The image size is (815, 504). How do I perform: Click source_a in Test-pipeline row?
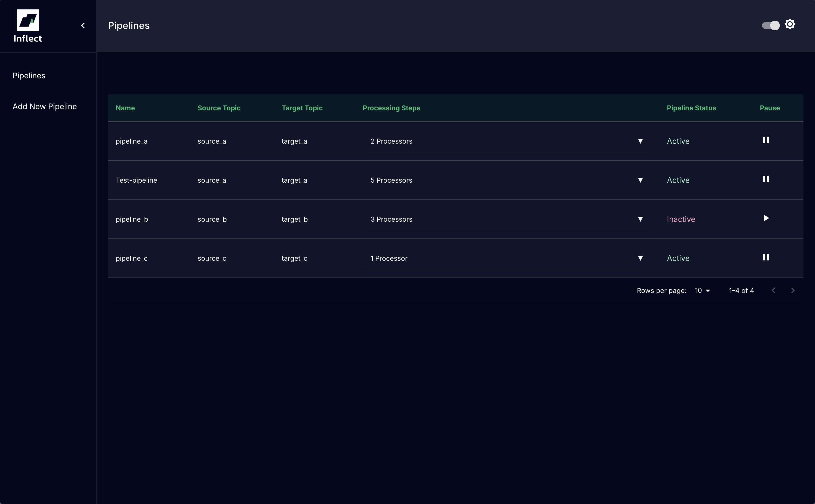coord(212,180)
